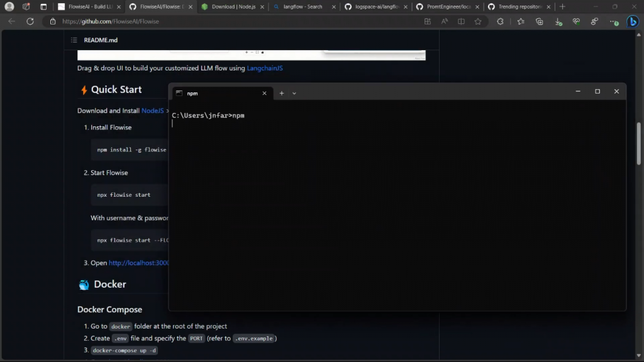Maximize the terminal window
This screenshot has width=644, height=362.
597,91
